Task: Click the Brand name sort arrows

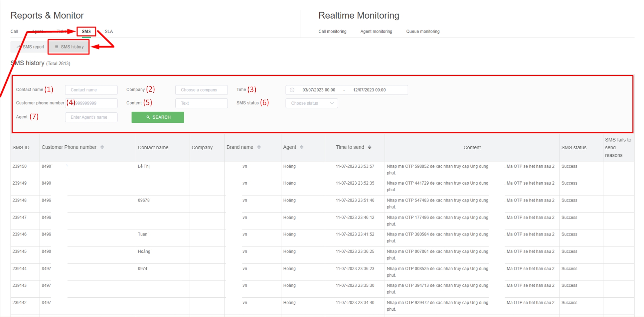Action: pyautogui.click(x=259, y=147)
